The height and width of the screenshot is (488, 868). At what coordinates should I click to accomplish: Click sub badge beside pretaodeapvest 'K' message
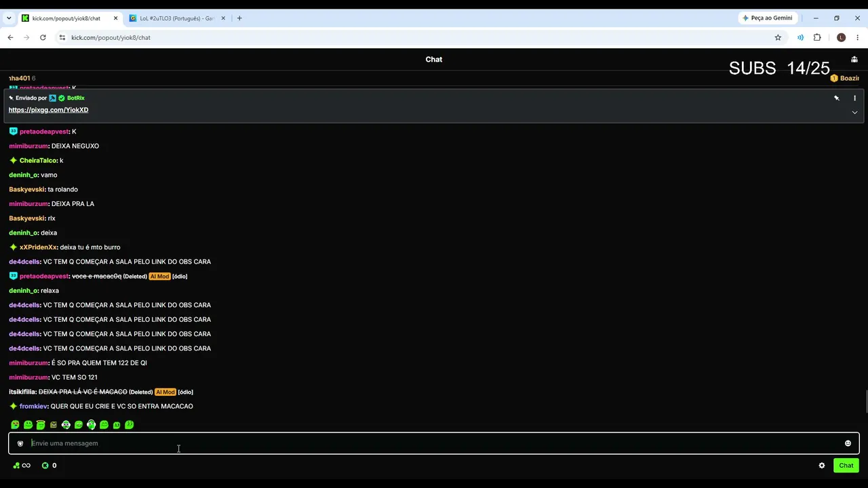(x=13, y=131)
